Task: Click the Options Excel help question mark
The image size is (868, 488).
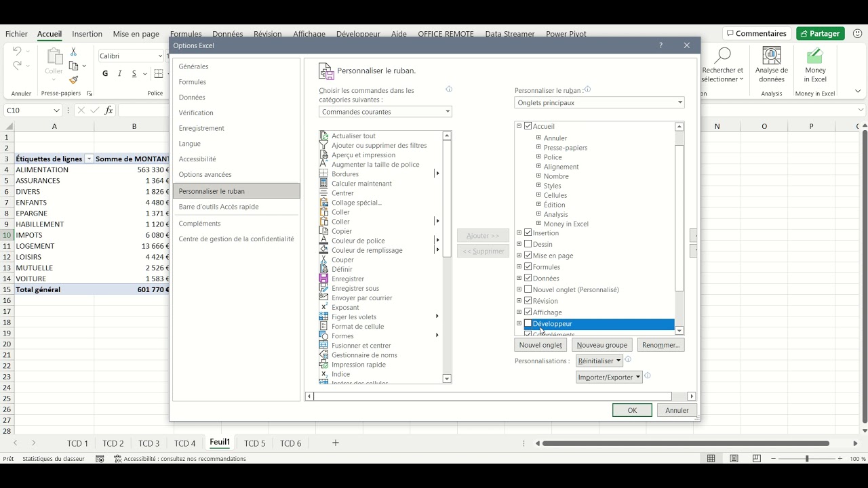Action: 660,45
